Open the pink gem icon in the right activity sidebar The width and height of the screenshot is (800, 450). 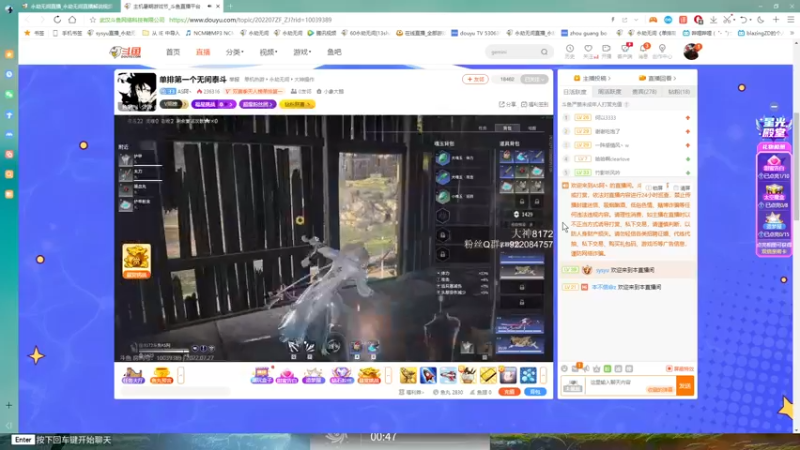(773, 165)
